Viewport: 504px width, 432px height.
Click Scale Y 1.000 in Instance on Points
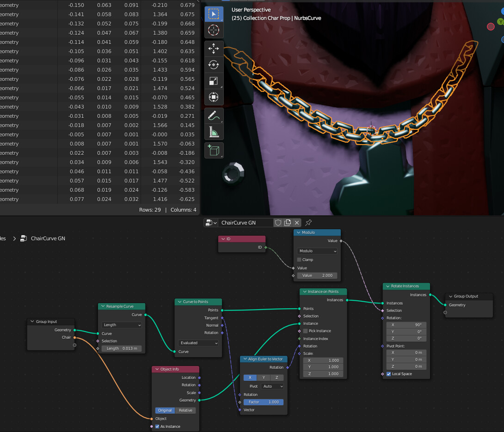coord(323,367)
